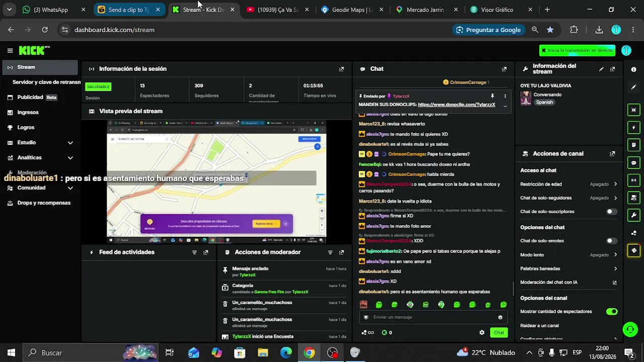The image size is (644, 362).
Task: Open File Explorer from the taskbar
Action: point(263,353)
